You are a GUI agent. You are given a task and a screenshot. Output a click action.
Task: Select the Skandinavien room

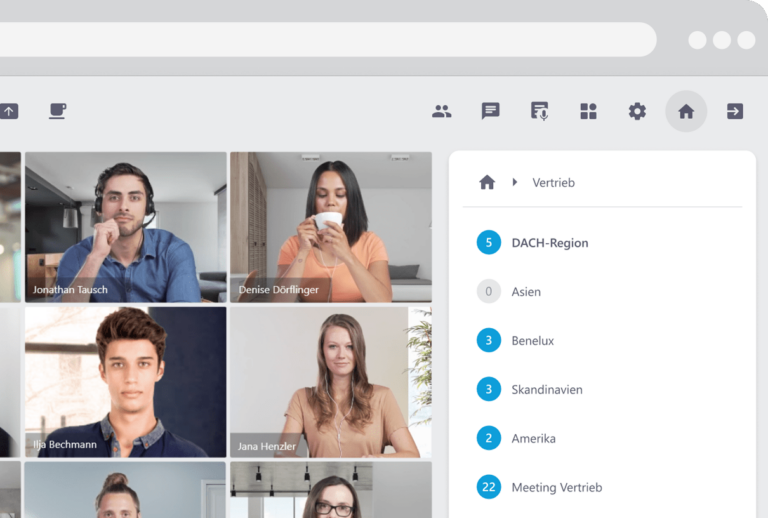click(x=546, y=390)
